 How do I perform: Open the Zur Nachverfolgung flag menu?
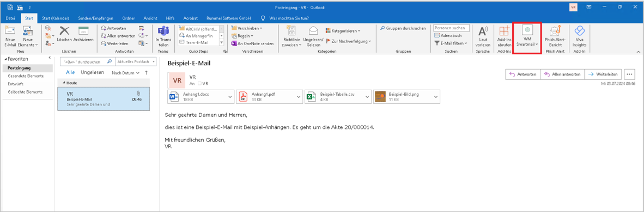[x=348, y=41]
